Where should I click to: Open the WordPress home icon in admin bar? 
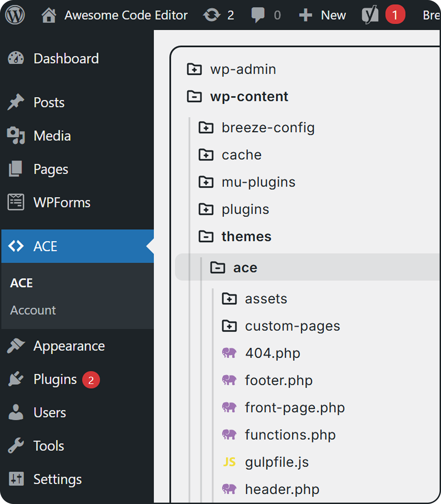(49, 15)
